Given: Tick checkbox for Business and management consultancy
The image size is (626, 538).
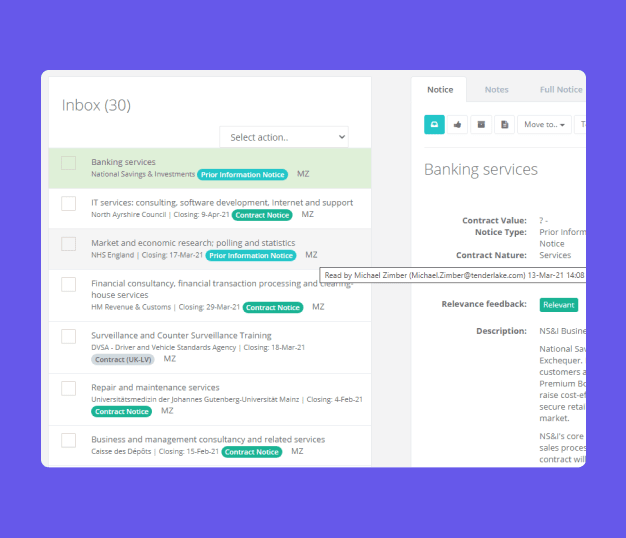Looking at the screenshot, I should point(69,441).
